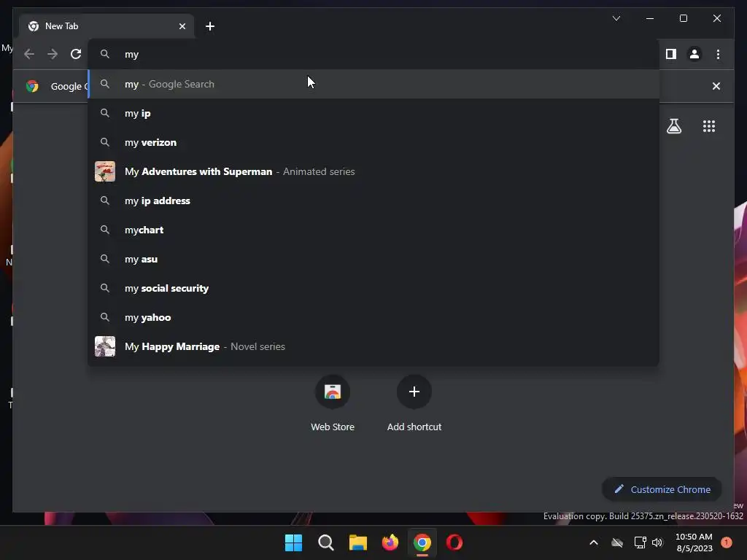Click the Chrome forward arrow
747x560 pixels.
53,54
